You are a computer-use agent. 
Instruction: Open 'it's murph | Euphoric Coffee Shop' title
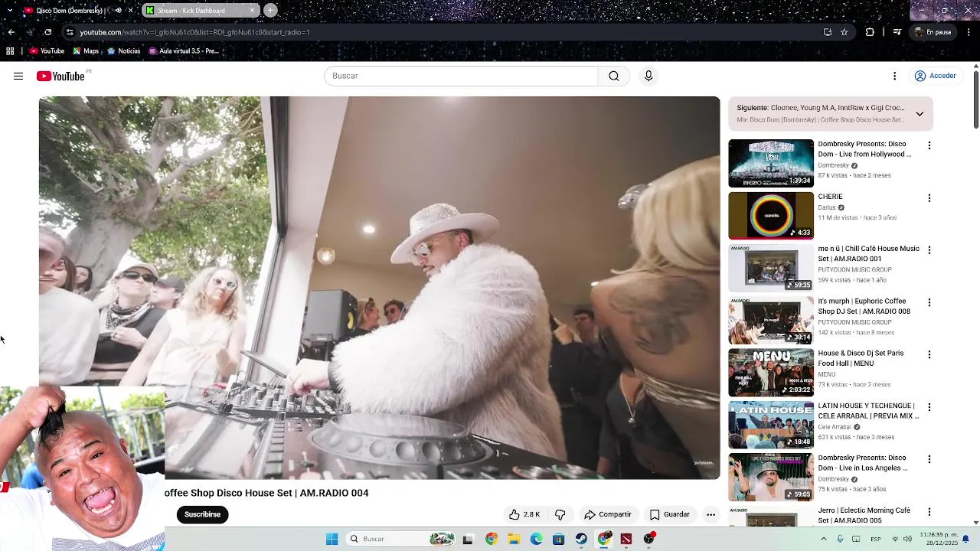(864, 306)
